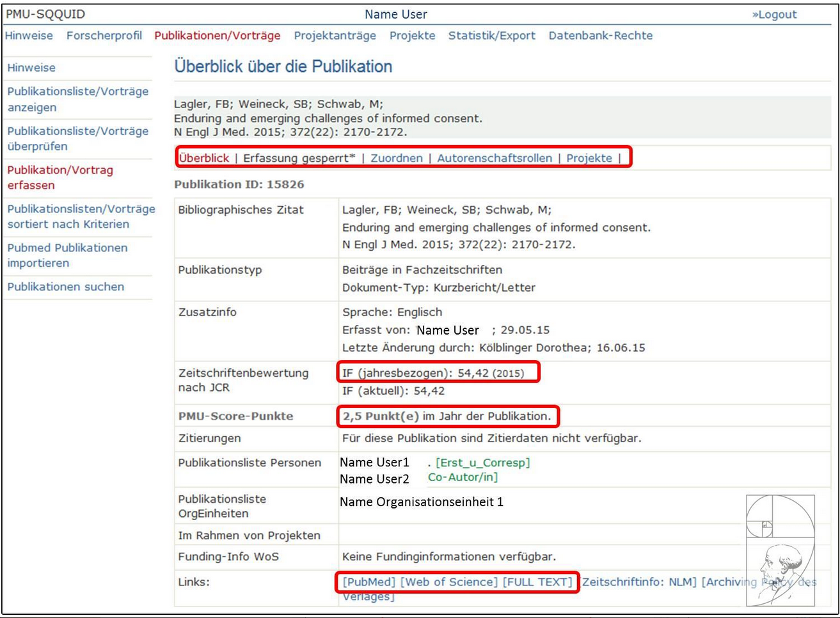Click Letzte Änderung durch Kölblinger Dorothea text
Screen dimensions: 840x618
coord(494,348)
